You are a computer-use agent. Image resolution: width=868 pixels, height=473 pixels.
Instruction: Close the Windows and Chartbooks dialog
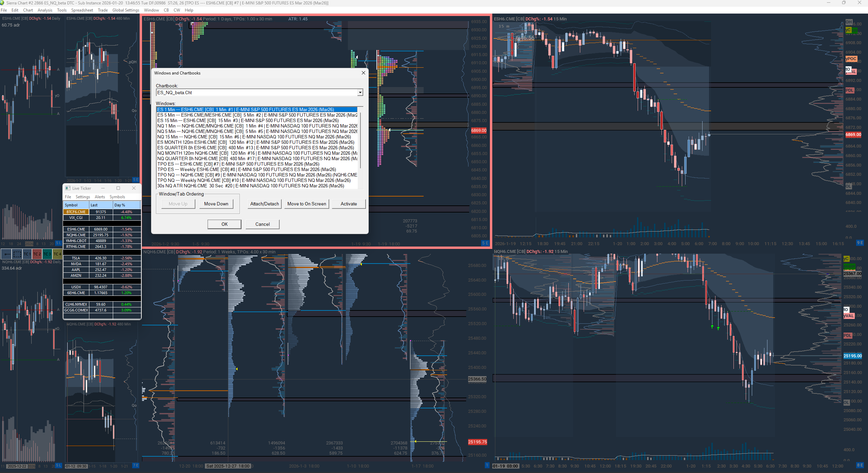[x=363, y=73]
